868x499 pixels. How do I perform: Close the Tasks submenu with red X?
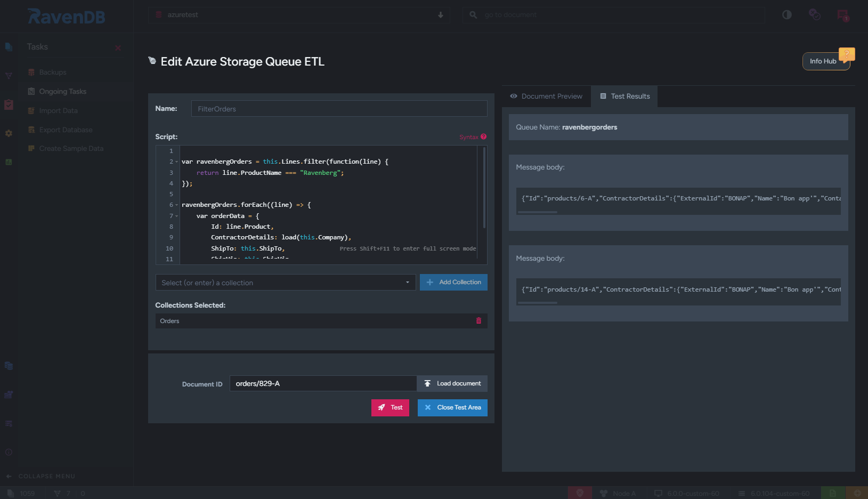(x=118, y=48)
